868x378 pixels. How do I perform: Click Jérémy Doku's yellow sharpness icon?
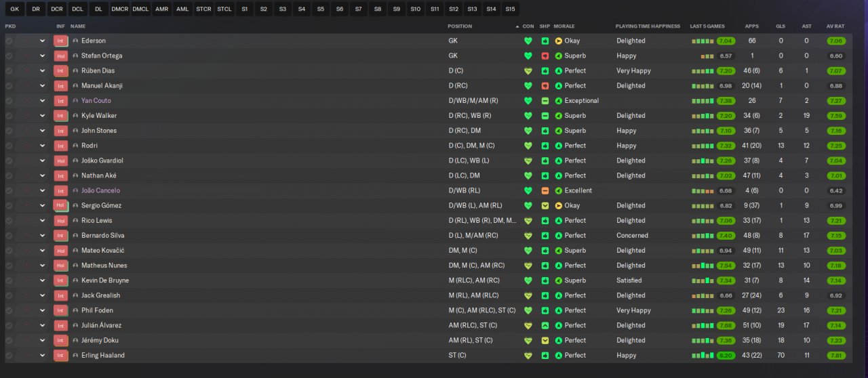pyautogui.click(x=545, y=340)
